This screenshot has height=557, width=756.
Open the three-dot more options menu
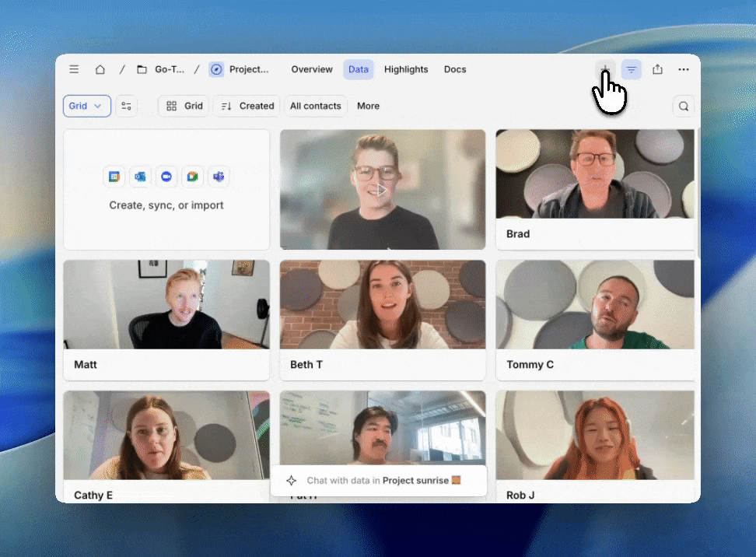683,69
